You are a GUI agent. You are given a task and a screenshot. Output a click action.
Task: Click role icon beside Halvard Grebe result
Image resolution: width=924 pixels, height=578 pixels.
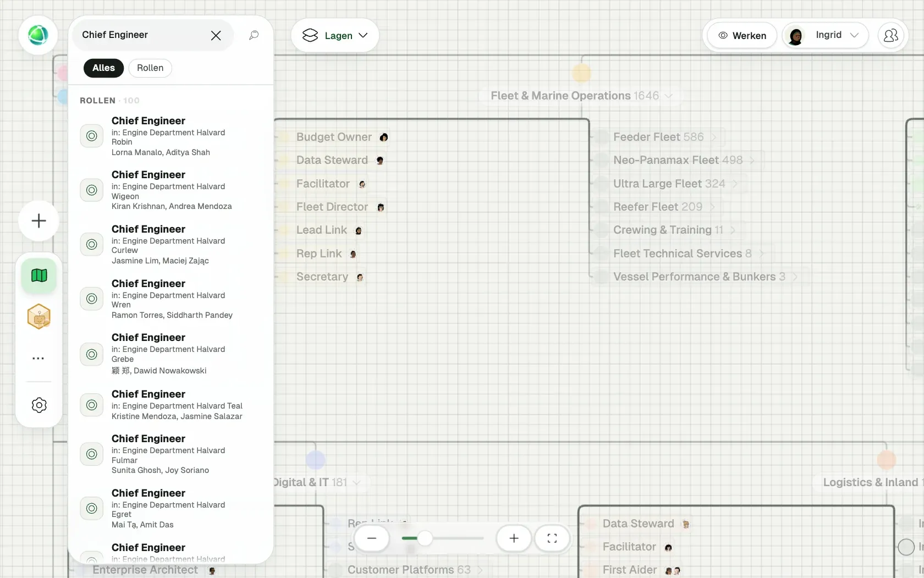92,354
